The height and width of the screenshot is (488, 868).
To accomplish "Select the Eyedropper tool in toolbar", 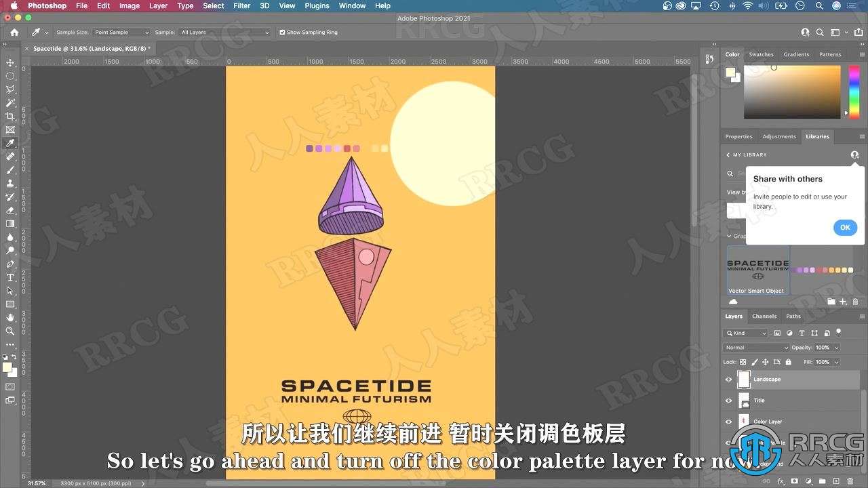I will pos(10,143).
